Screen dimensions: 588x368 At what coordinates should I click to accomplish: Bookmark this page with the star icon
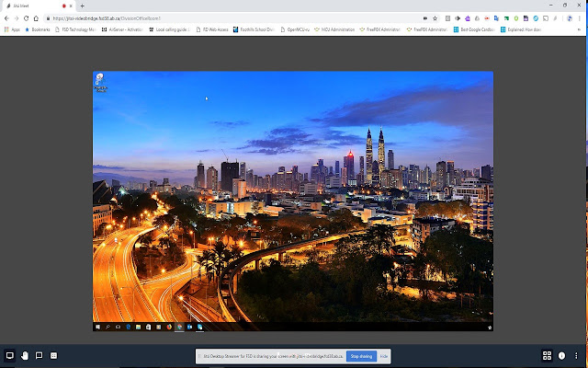[435, 17]
